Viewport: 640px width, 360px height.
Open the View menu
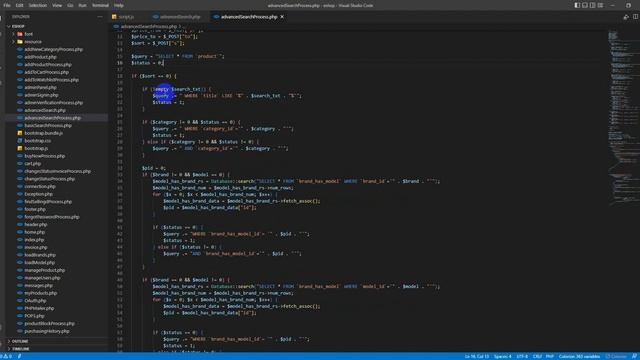[57, 5]
